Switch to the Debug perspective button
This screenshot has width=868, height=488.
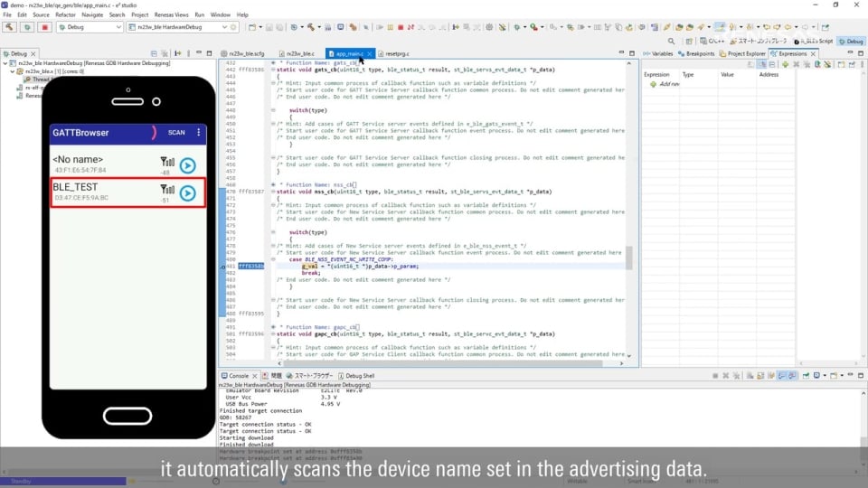tap(850, 41)
